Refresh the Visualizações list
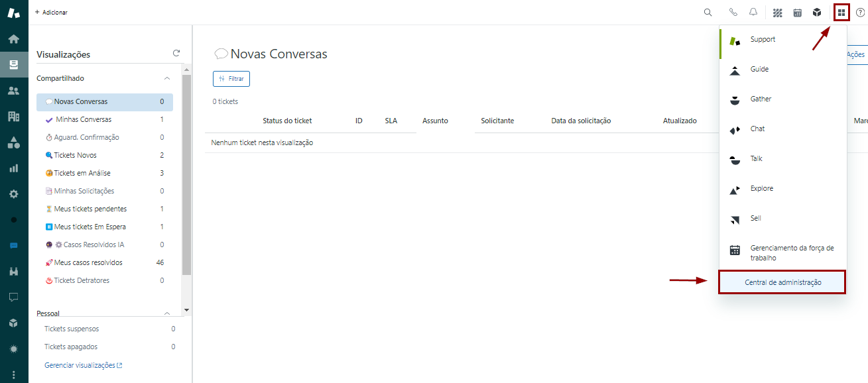 tap(176, 54)
